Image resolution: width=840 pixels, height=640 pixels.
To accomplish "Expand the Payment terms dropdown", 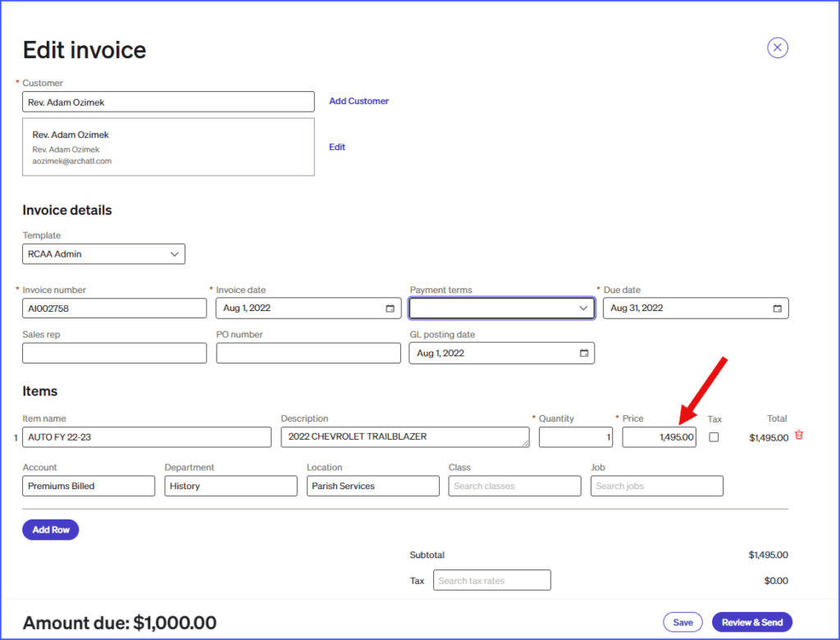I will tap(501, 309).
